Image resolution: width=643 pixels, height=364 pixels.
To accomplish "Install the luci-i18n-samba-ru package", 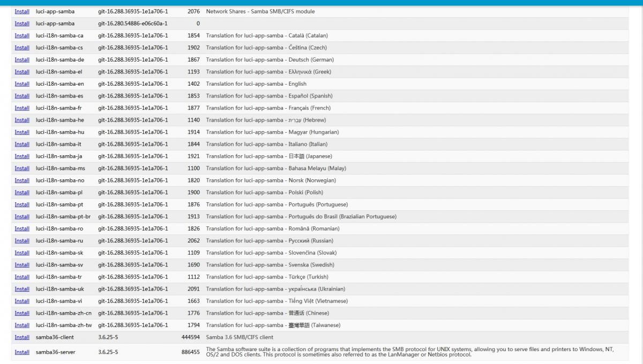I will click(x=22, y=240).
